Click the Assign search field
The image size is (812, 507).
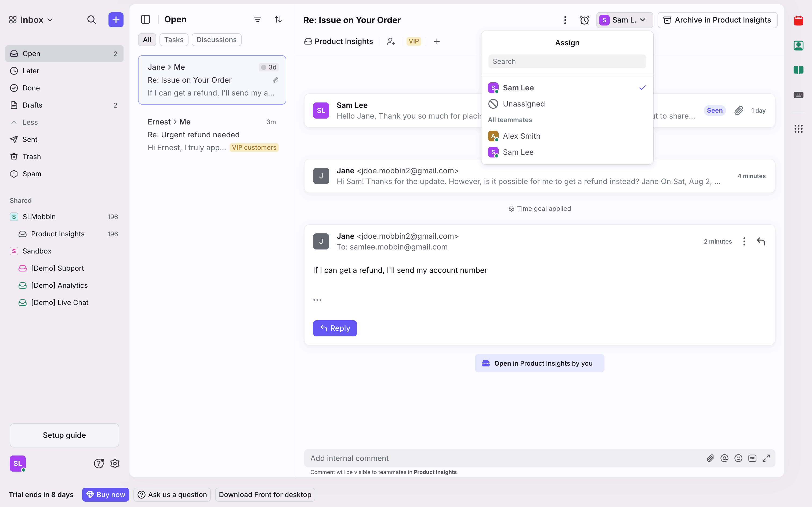(567, 61)
